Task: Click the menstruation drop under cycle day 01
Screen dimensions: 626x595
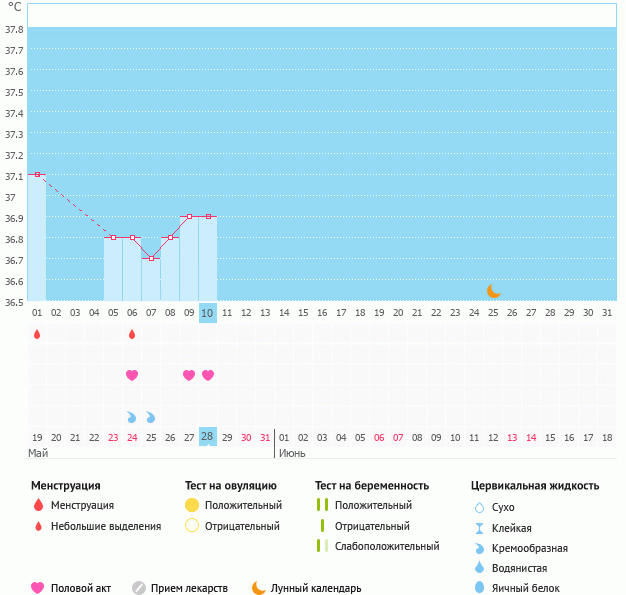Action: (37, 334)
